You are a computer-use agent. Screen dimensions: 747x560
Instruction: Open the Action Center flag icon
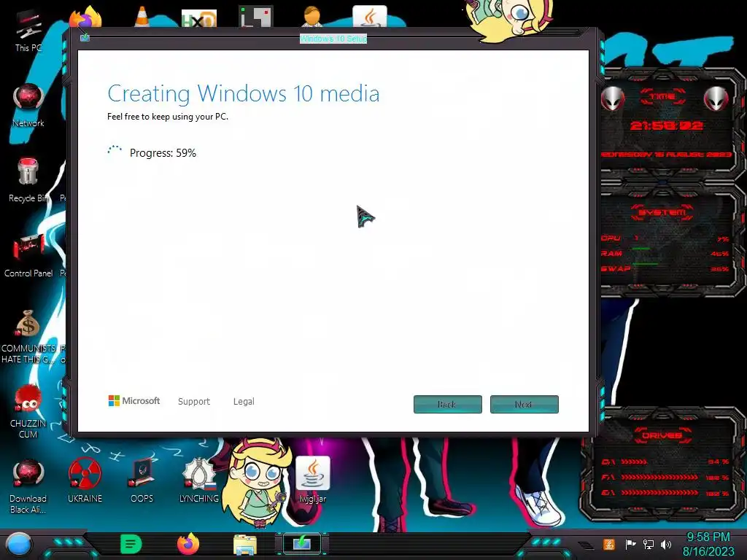click(x=630, y=544)
